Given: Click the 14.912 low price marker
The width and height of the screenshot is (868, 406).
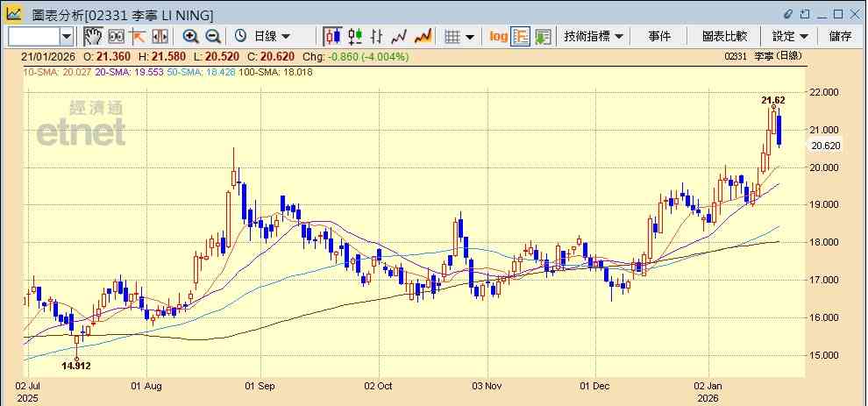Looking at the screenshot, I should (76, 366).
